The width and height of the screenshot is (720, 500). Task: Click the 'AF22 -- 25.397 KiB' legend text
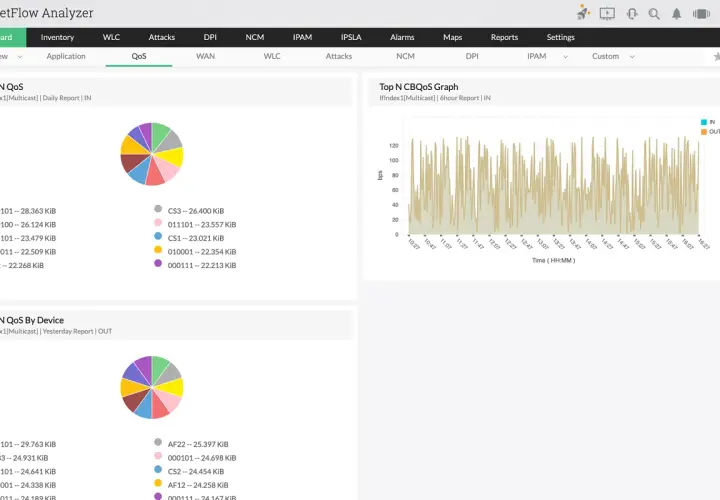tap(198, 444)
